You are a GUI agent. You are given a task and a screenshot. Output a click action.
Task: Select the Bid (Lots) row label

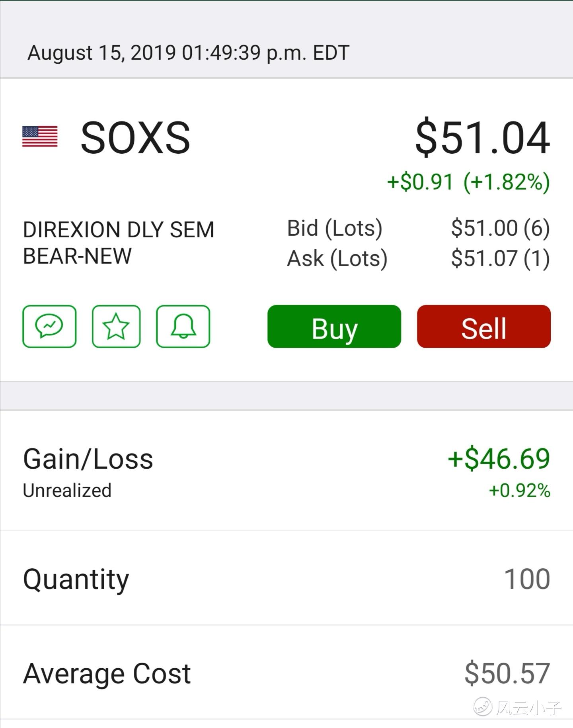[335, 229]
